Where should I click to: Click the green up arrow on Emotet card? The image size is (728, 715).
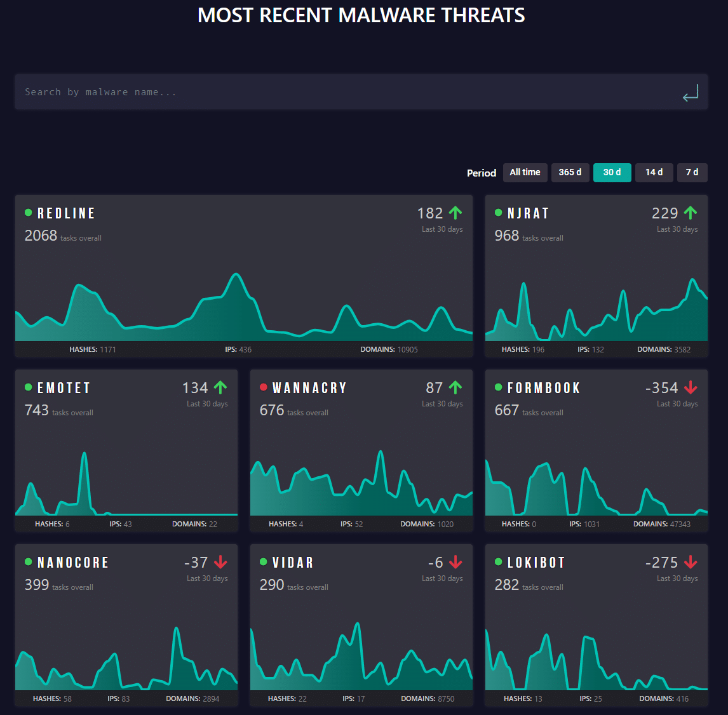pos(220,387)
